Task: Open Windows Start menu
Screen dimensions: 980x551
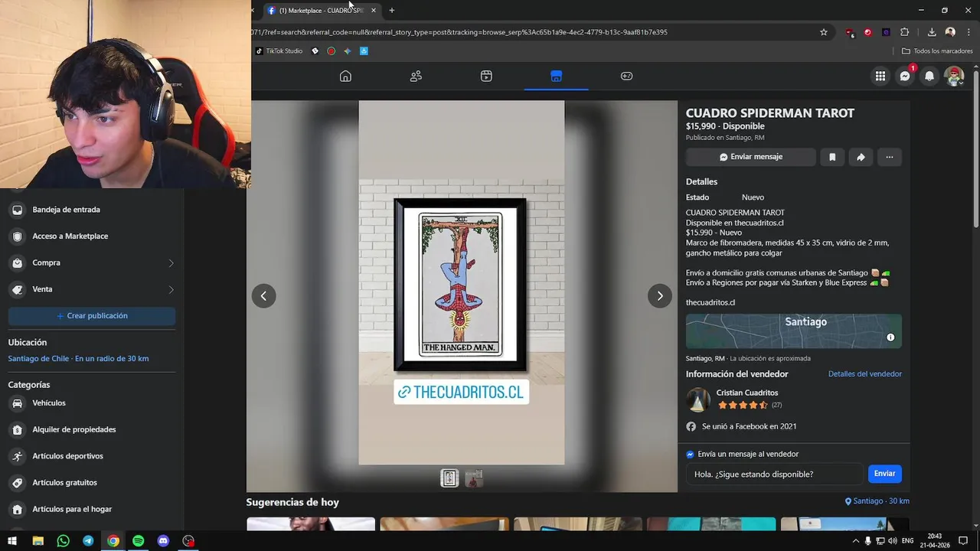Action: 12,541
